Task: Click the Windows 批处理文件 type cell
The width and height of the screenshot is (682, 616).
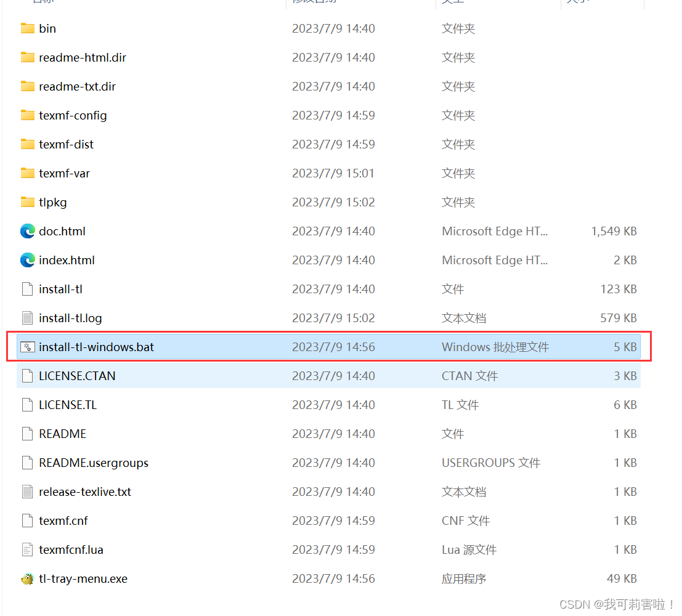Action: (495, 347)
